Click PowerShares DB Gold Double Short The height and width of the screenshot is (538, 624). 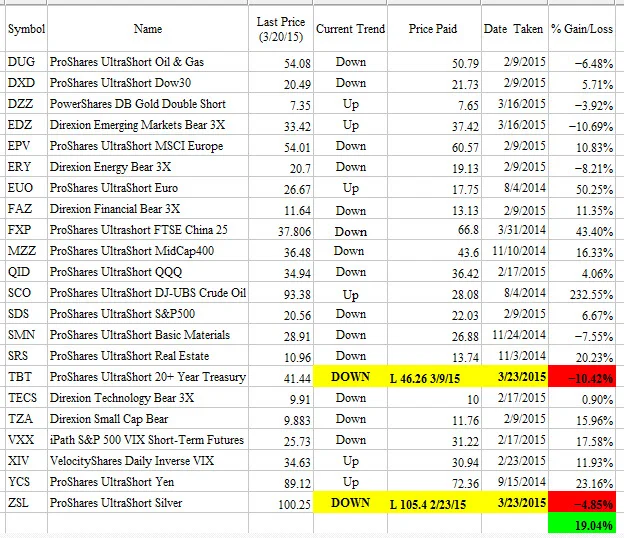[148, 104]
